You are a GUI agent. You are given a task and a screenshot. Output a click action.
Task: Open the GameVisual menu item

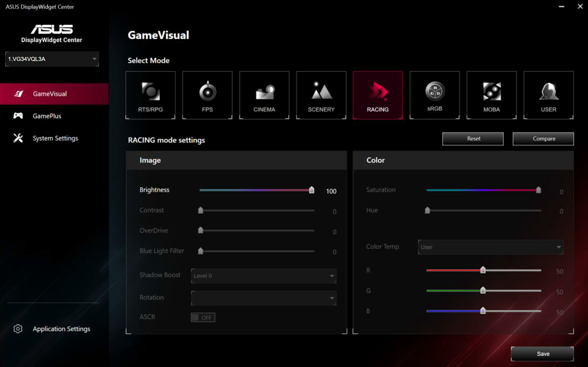54,94
